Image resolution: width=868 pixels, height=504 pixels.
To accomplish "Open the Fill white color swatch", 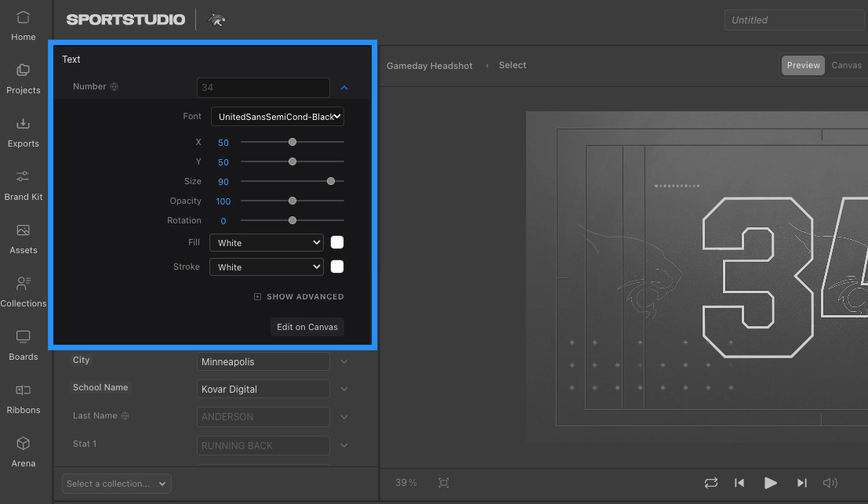I will coord(337,242).
